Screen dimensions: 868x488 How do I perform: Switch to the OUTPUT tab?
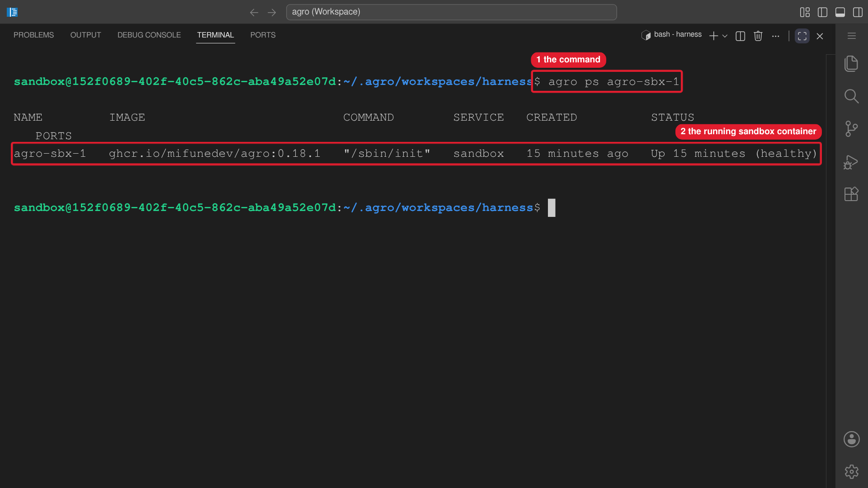85,35
